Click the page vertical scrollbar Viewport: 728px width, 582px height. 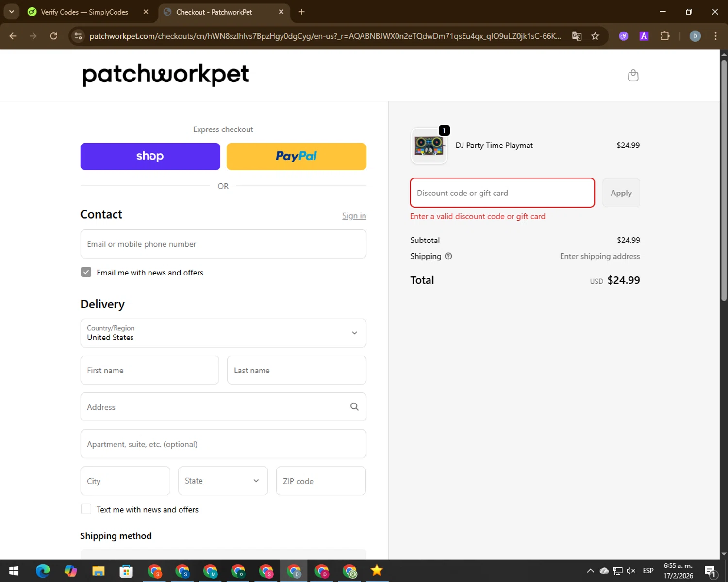(x=724, y=180)
